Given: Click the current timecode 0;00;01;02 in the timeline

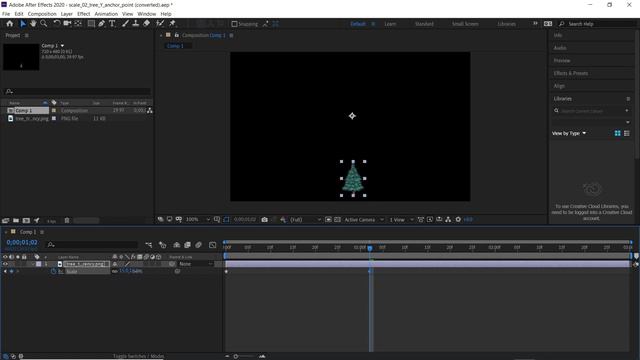Looking at the screenshot, I should (22, 242).
